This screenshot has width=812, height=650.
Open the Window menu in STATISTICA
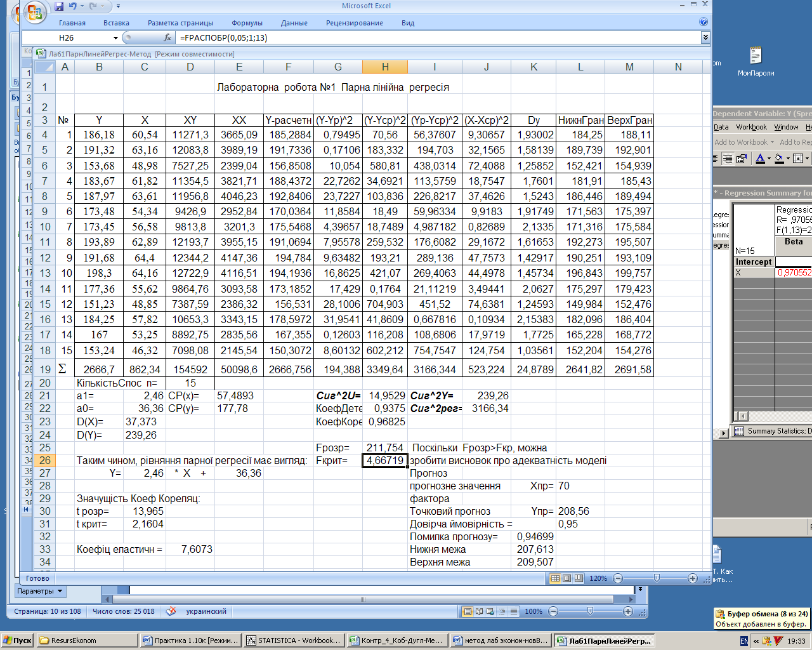[786, 127]
